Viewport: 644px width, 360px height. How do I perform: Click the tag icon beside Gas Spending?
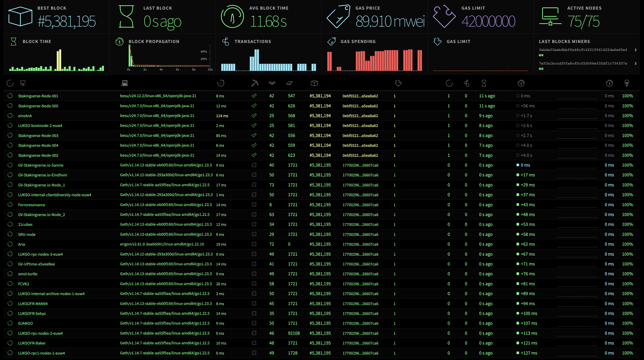coord(331,42)
